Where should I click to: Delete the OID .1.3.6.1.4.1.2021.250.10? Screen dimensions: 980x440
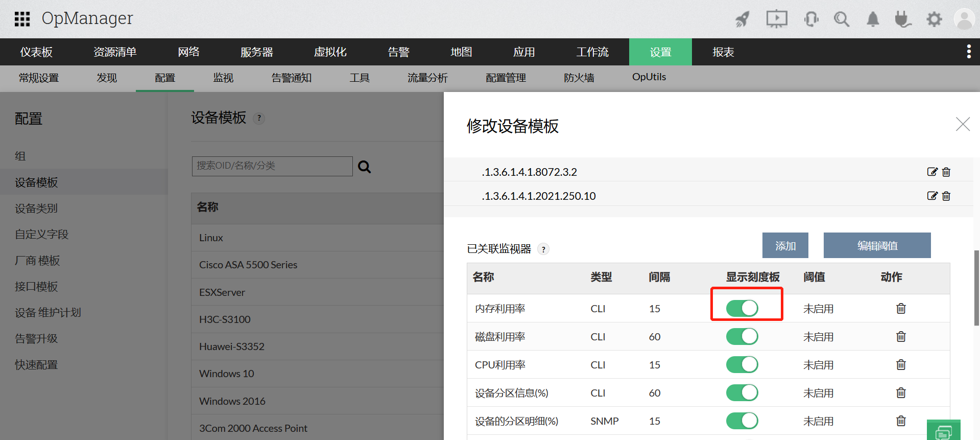(946, 196)
